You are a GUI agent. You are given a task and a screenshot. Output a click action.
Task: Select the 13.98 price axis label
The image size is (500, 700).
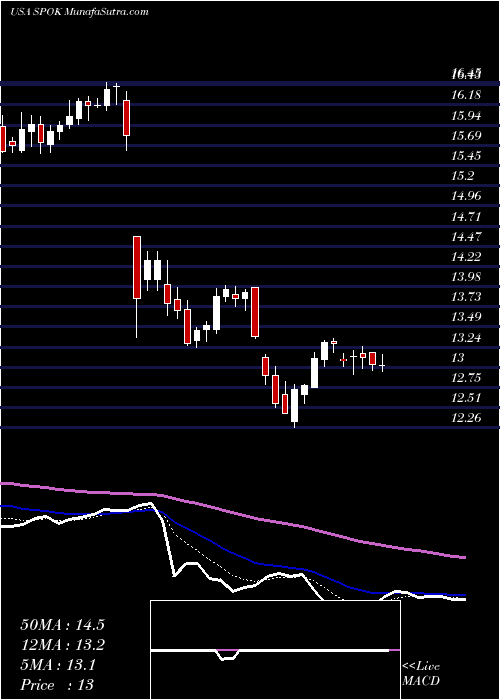click(466, 277)
